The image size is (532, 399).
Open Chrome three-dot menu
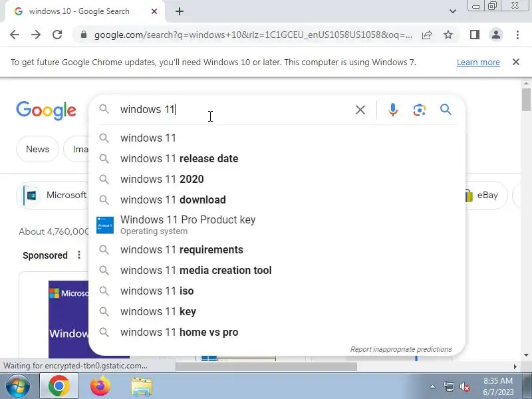point(517,35)
